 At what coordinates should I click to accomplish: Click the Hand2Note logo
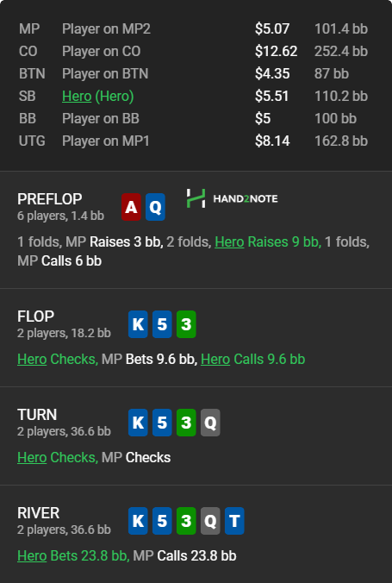click(x=233, y=198)
